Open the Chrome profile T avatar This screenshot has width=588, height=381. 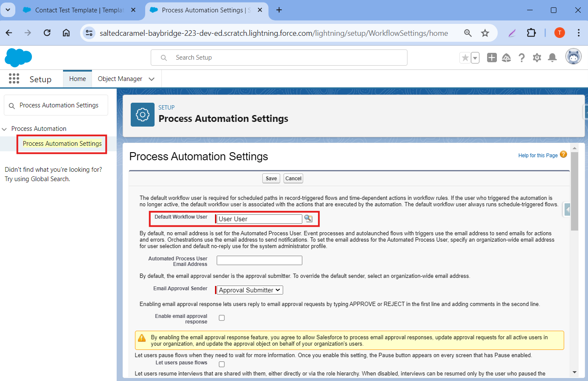click(x=559, y=33)
